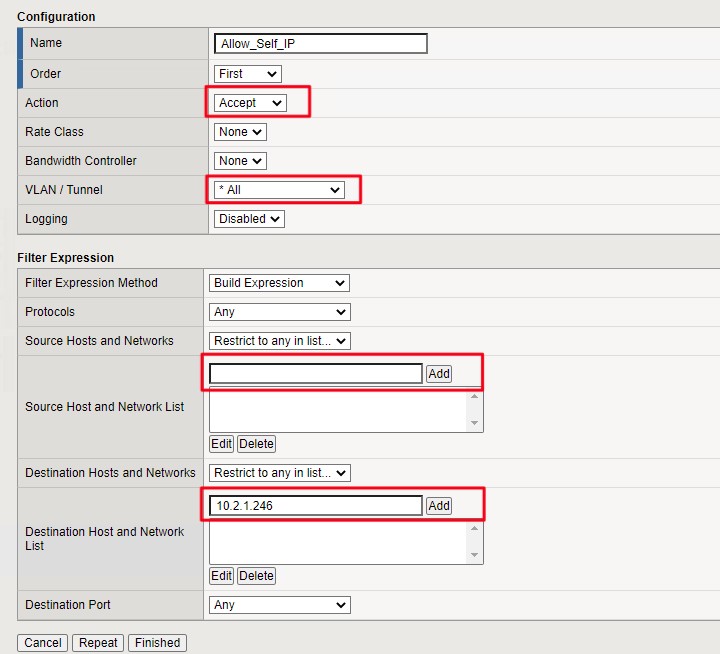
Task: Open the Destination Port dropdown
Action: coord(279,605)
